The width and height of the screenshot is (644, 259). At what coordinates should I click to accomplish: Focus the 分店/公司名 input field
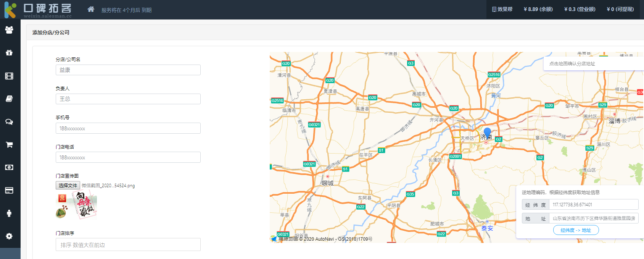pos(128,70)
